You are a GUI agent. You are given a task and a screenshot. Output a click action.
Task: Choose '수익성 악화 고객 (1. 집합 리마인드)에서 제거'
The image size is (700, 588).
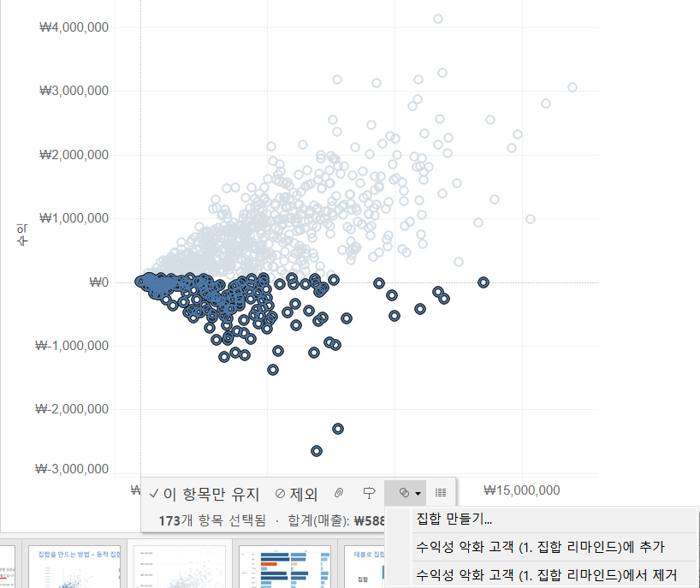pos(547,575)
